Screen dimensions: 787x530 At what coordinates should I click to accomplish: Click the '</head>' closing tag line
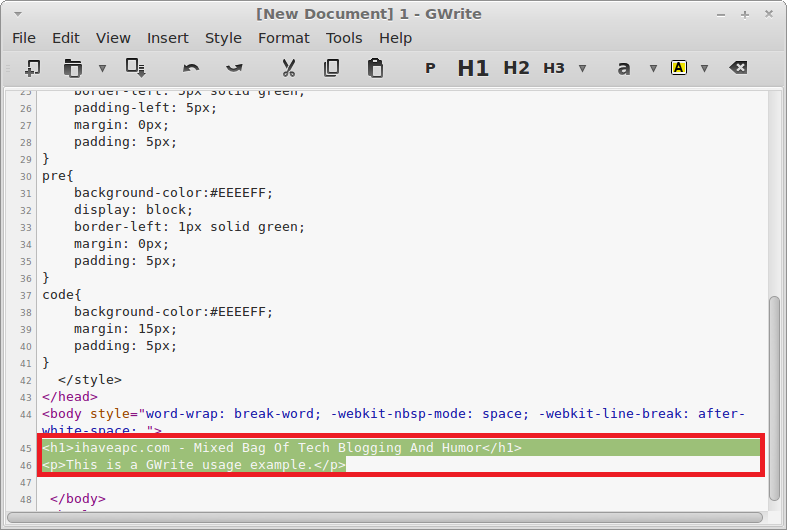[x=70, y=396]
